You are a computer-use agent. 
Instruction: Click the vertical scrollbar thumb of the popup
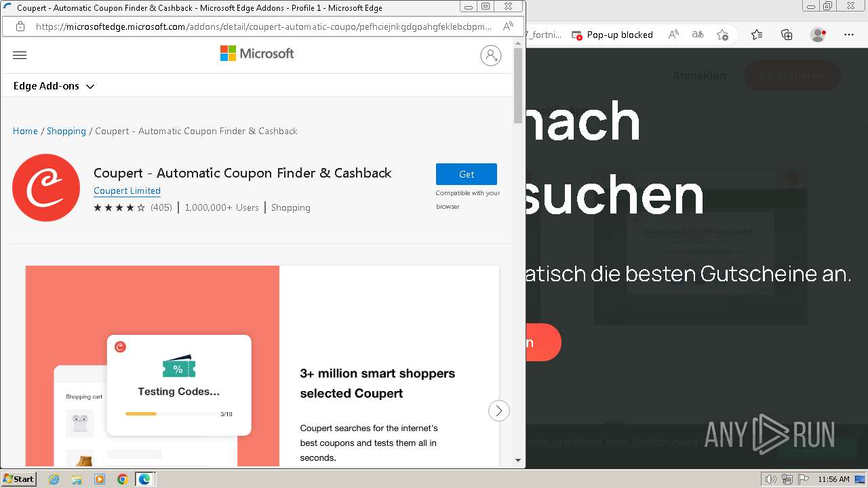[518, 86]
